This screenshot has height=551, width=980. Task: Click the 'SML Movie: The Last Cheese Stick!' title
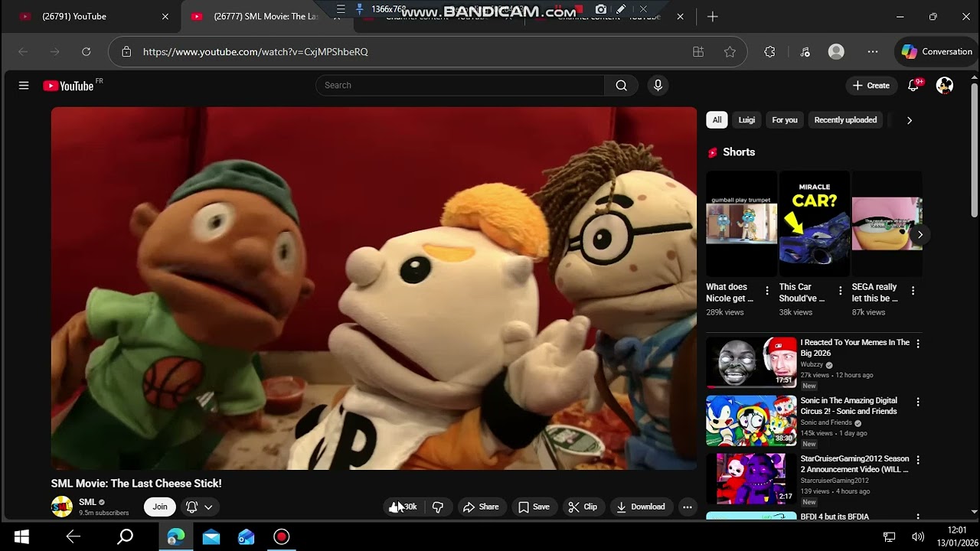(x=136, y=484)
